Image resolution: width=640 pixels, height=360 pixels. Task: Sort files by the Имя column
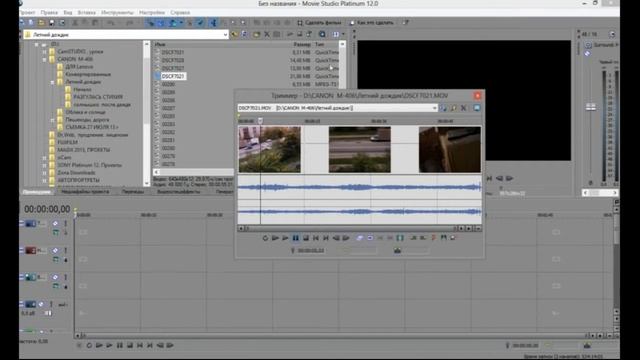click(x=160, y=44)
